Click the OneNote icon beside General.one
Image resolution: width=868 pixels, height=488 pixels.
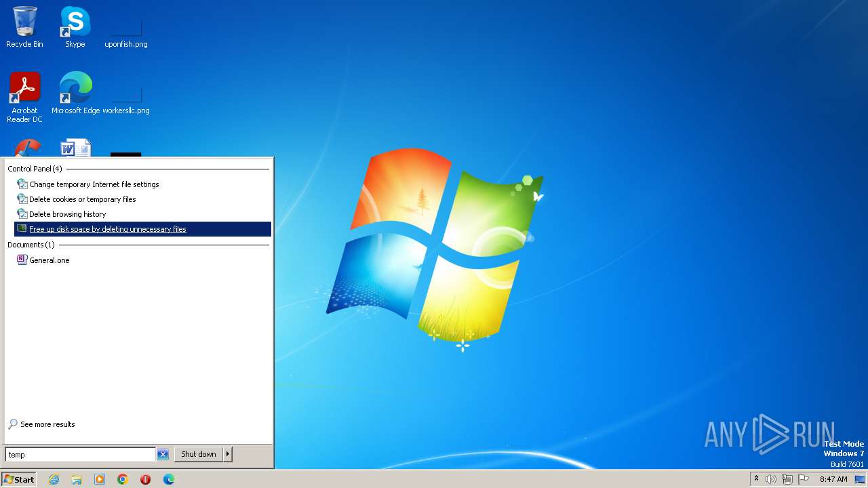coord(22,260)
